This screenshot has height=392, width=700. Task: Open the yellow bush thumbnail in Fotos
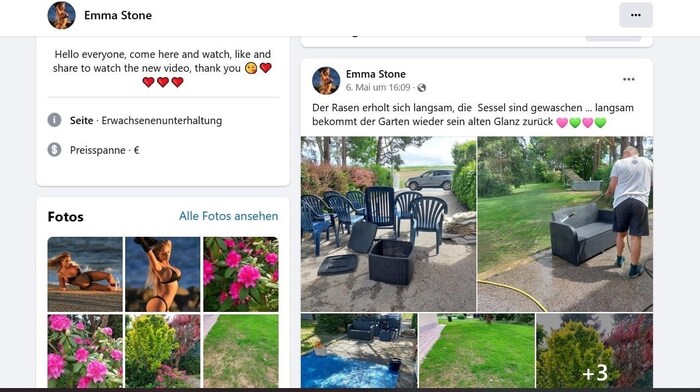point(162,351)
